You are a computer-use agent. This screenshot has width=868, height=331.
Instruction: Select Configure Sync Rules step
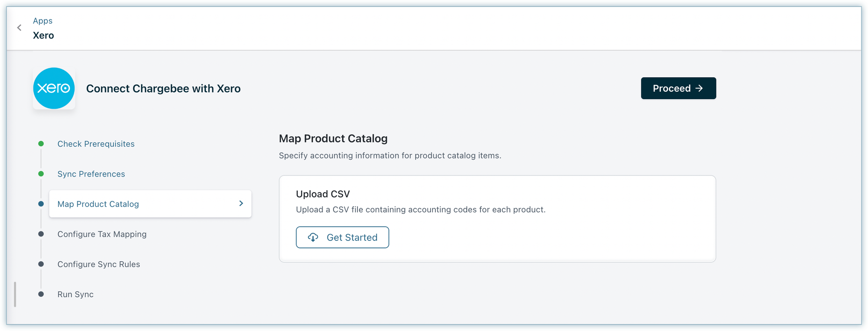[x=98, y=264]
